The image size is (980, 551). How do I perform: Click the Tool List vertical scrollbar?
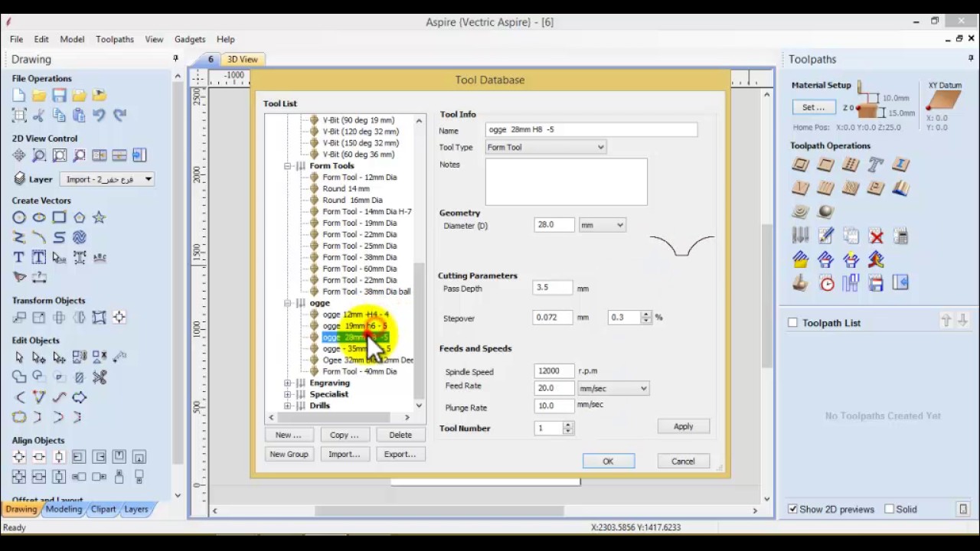pyautogui.click(x=419, y=263)
